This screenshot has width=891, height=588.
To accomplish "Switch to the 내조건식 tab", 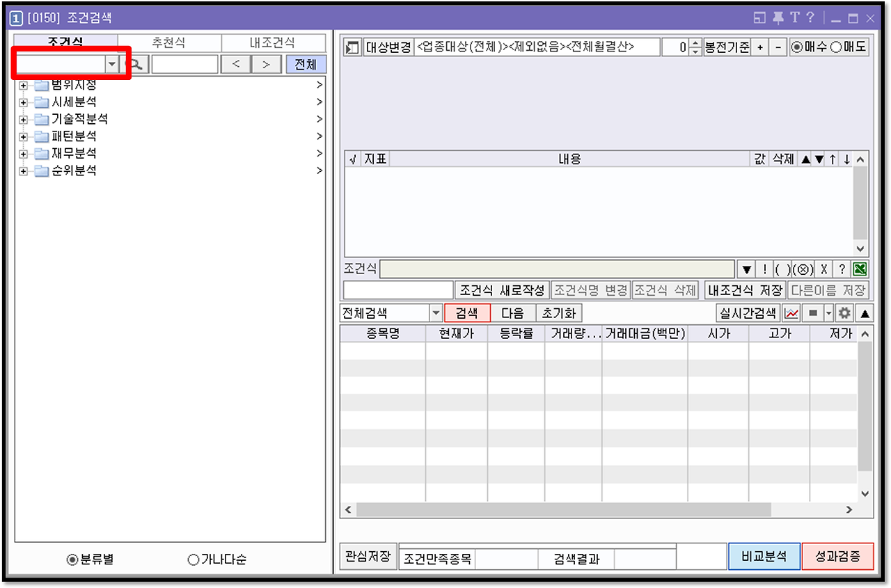I will [x=273, y=42].
